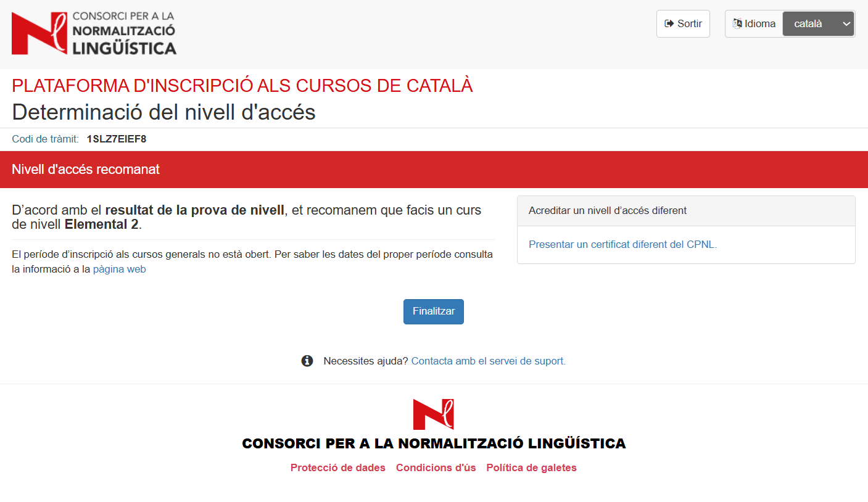868x502 pixels.
Task: Open the català language dropdown
Action: click(818, 24)
